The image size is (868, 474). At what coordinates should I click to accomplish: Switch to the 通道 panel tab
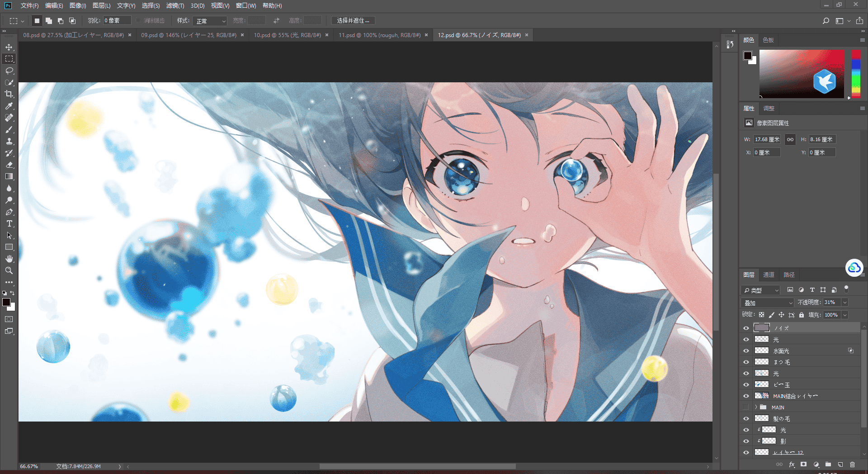point(769,275)
